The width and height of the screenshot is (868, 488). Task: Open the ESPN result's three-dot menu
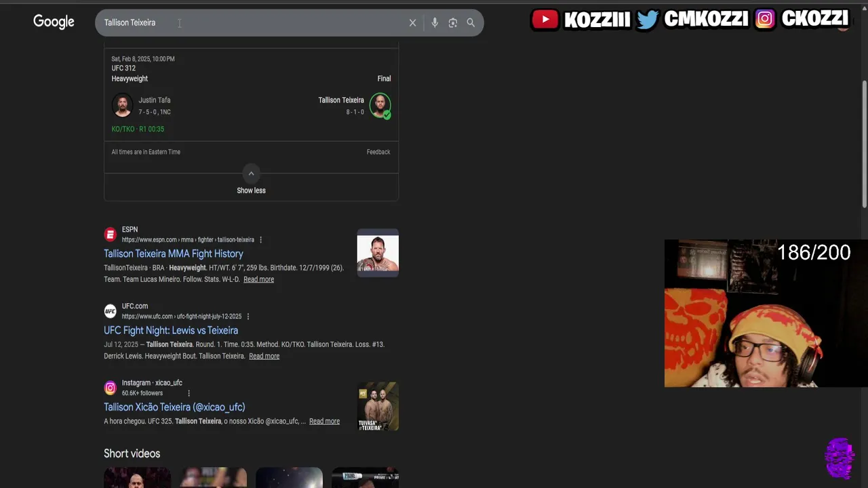260,240
